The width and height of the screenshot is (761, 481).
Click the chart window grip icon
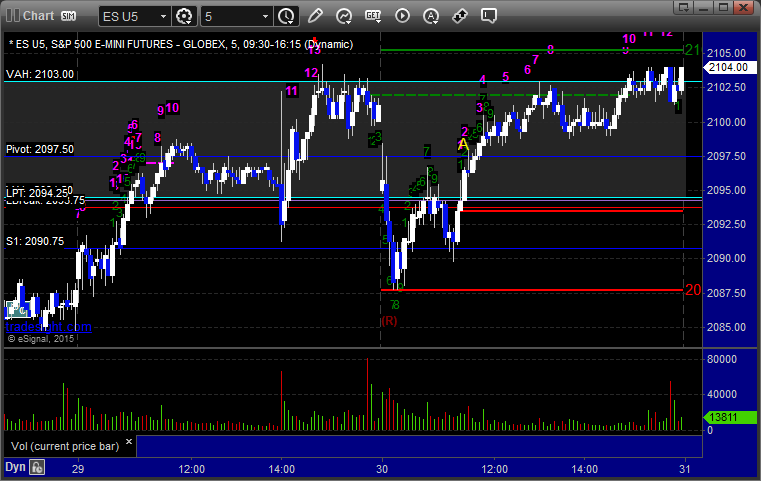(x=13, y=16)
